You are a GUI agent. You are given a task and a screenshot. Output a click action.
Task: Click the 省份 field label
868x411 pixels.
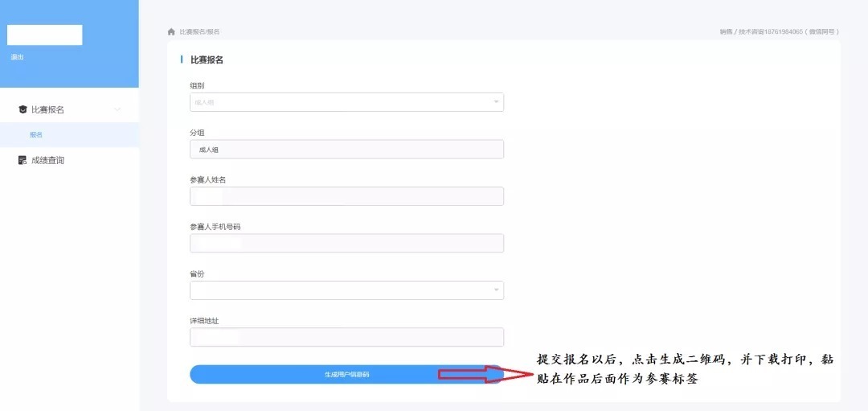(198, 273)
